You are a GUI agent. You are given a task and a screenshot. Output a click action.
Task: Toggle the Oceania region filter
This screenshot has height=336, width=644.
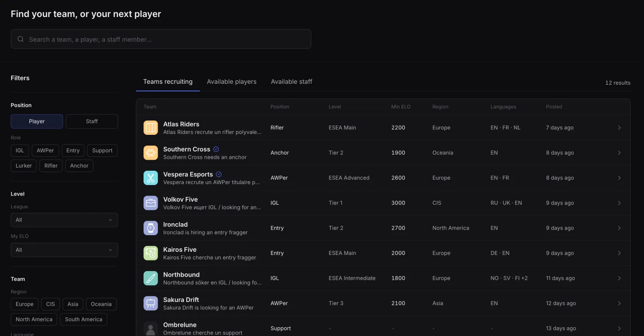(x=101, y=304)
